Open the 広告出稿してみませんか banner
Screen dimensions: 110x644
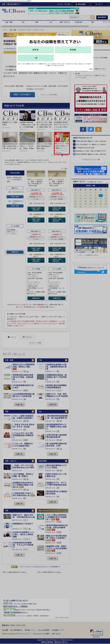tap(91, 229)
